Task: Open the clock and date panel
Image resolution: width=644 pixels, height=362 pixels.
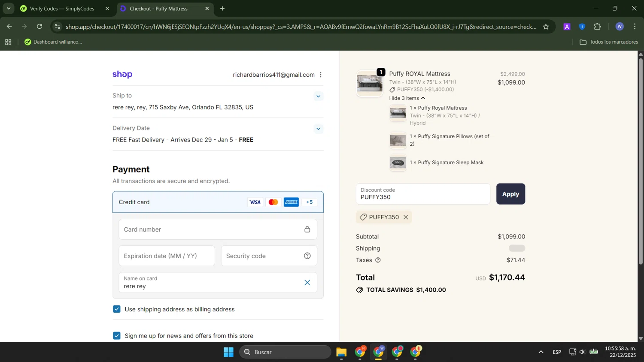Action: point(620,352)
